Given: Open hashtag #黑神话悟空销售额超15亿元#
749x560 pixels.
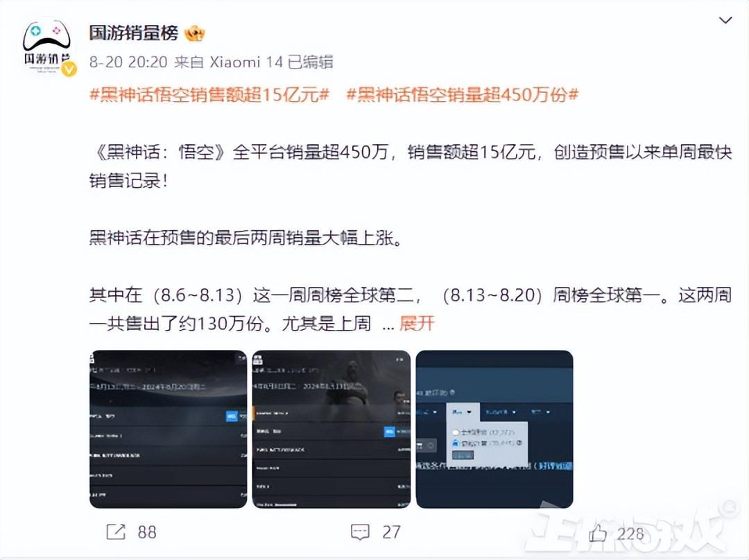Looking at the screenshot, I should (x=209, y=94).
